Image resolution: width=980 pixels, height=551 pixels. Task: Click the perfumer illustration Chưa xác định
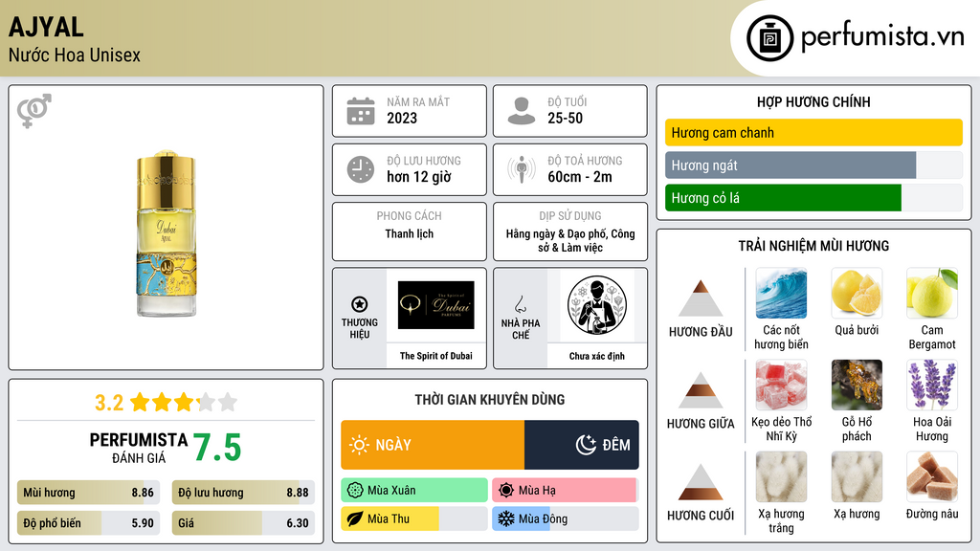coord(597,305)
